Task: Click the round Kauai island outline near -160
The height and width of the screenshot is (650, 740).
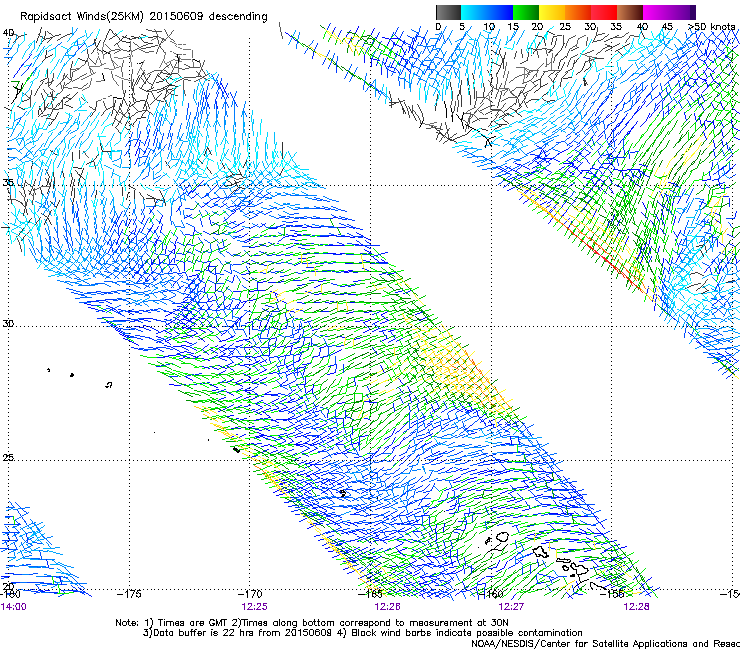Action: [501, 537]
